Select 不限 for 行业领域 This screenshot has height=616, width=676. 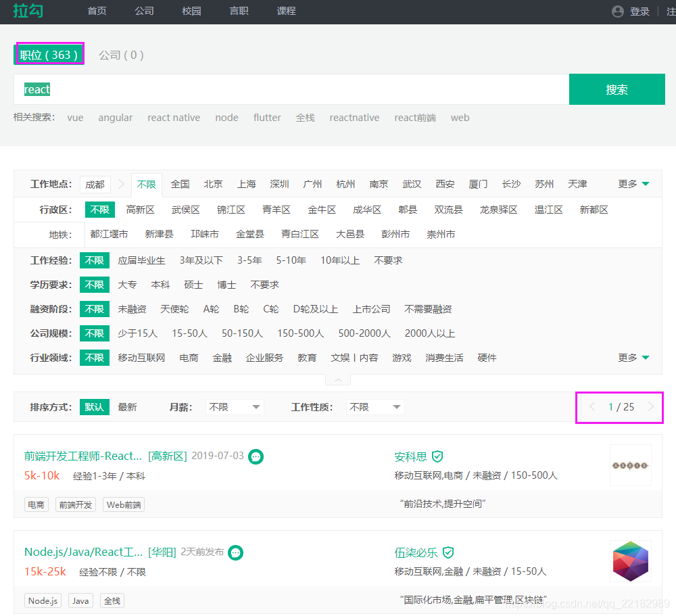[95, 358]
